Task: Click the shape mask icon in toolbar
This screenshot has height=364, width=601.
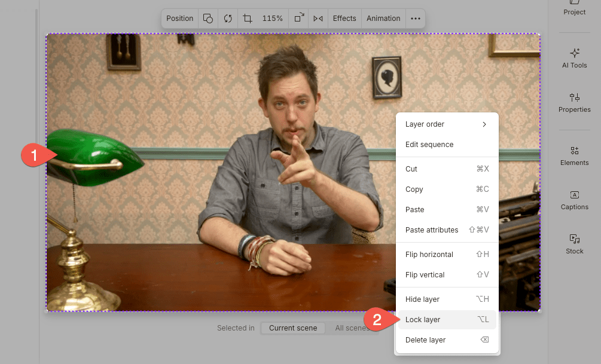Action: 208,19
